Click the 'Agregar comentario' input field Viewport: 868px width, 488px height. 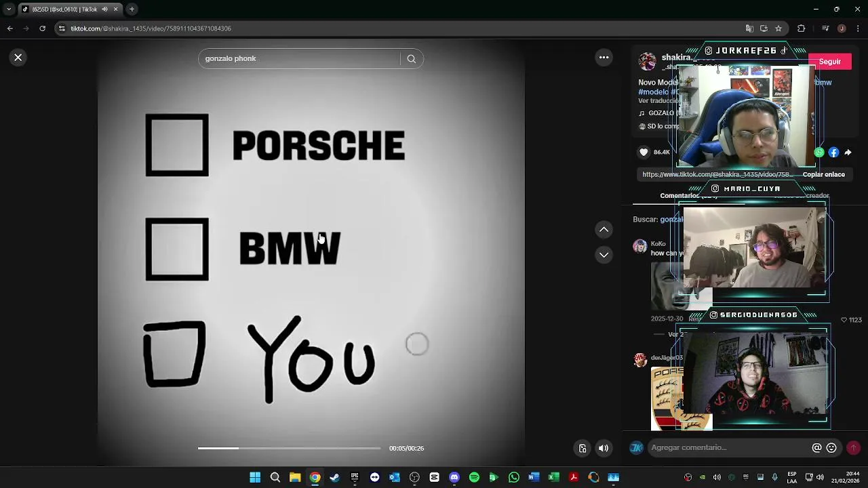[729, 447]
